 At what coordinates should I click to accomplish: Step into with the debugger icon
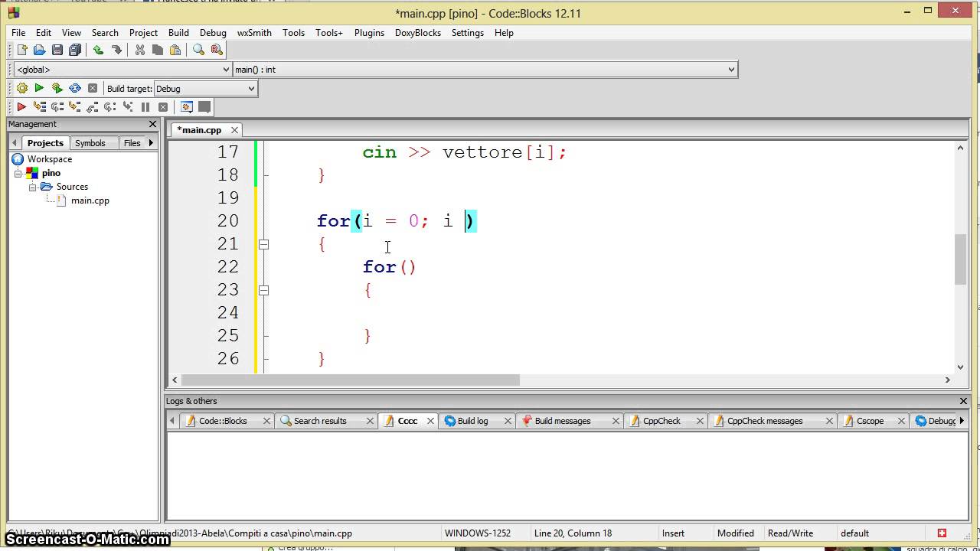[74, 107]
